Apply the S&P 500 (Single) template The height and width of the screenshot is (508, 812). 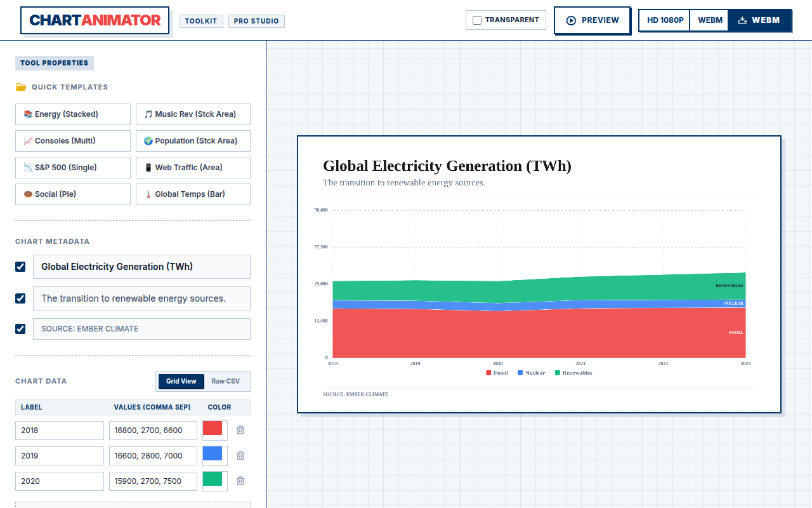pyautogui.click(x=73, y=168)
